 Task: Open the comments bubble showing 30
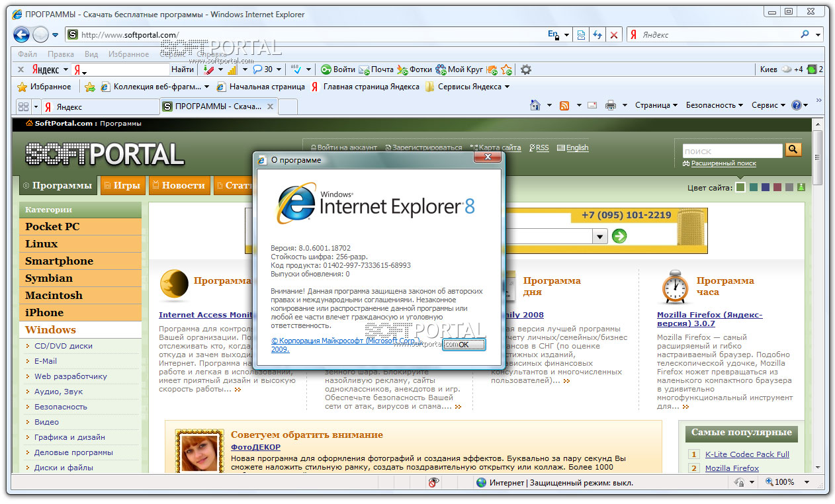pyautogui.click(x=263, y=69)
